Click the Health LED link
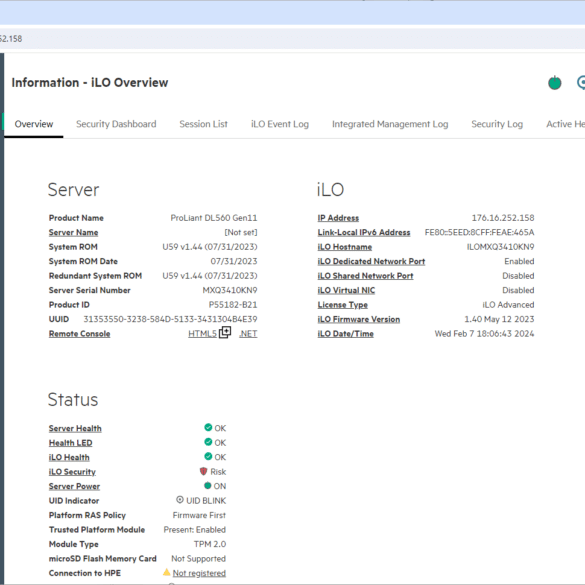The width and height of the screenshot is (585, 585). [71, 443]
